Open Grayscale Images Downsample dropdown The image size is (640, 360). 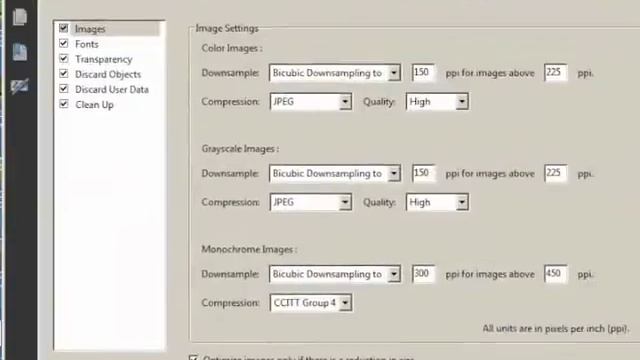pos(335,173)
